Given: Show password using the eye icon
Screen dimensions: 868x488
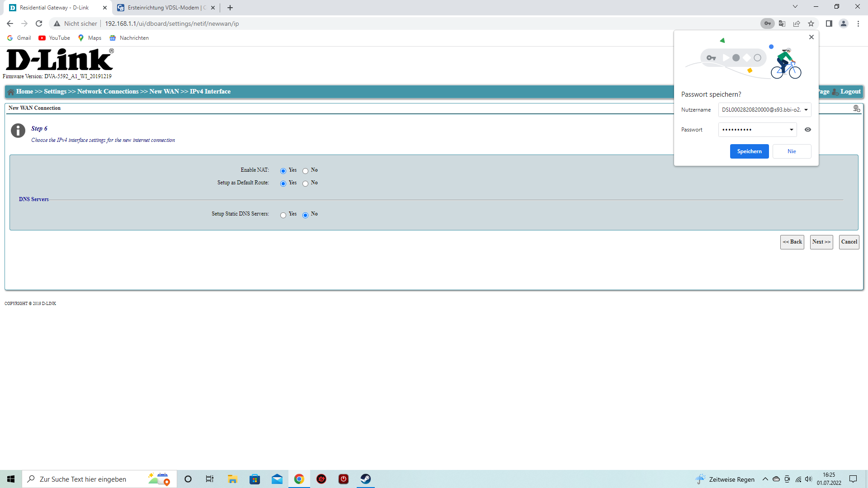Looking at the screenshot, I should [x=808, y=130].
